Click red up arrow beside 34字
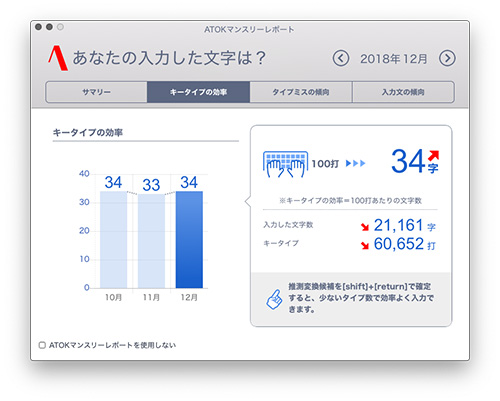 pos(434,155)
